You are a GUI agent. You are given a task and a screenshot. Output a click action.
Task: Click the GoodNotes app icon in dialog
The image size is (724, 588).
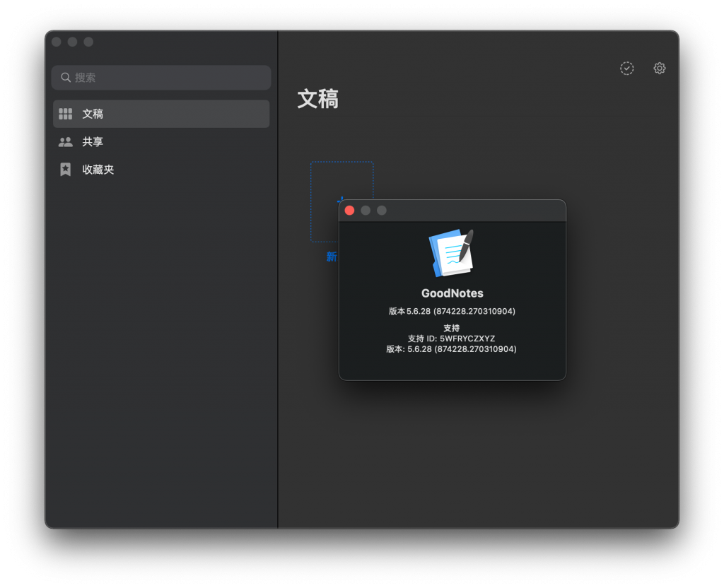click(x=452, y=254)
